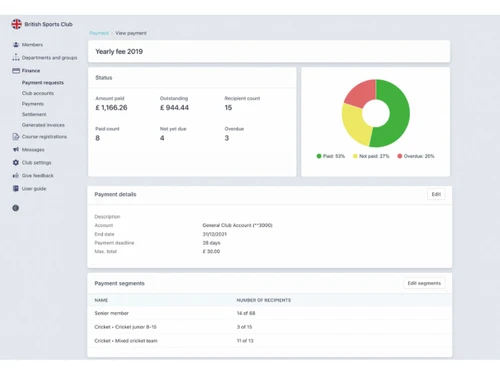
Task: Open Members in the sidebar
Action: coord(32,45)
